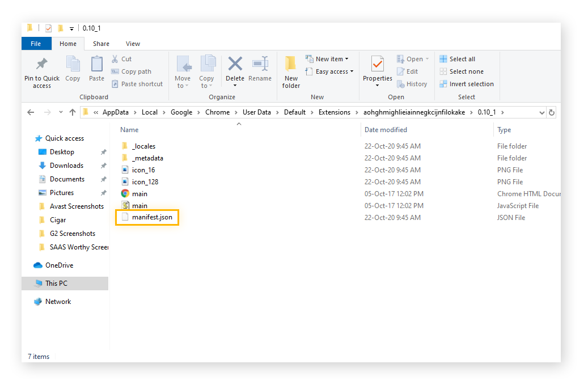
Task: Open the Downloads folder in the sidebar
Action: pyautogui.click(x=66, y=165)
